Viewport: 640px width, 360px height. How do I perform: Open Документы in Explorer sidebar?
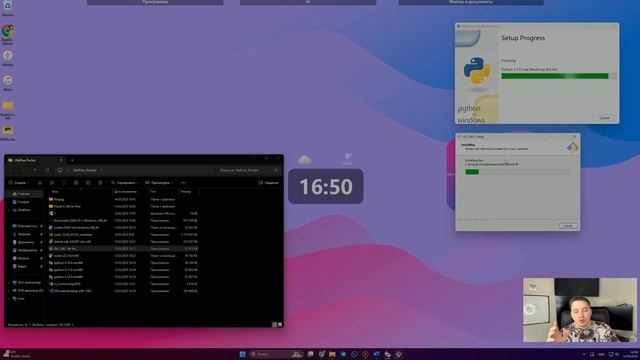coord(25,242)
